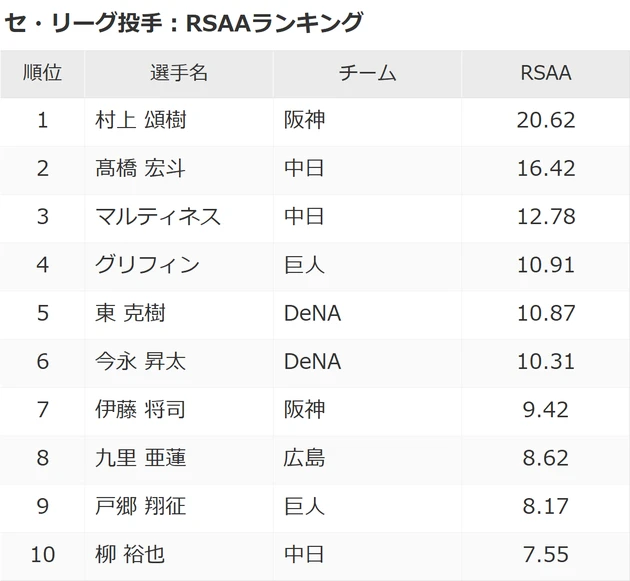The width and height of the screenshot is (630, 581).
Task: Click player name グリフィン
Action: (147, 265)
